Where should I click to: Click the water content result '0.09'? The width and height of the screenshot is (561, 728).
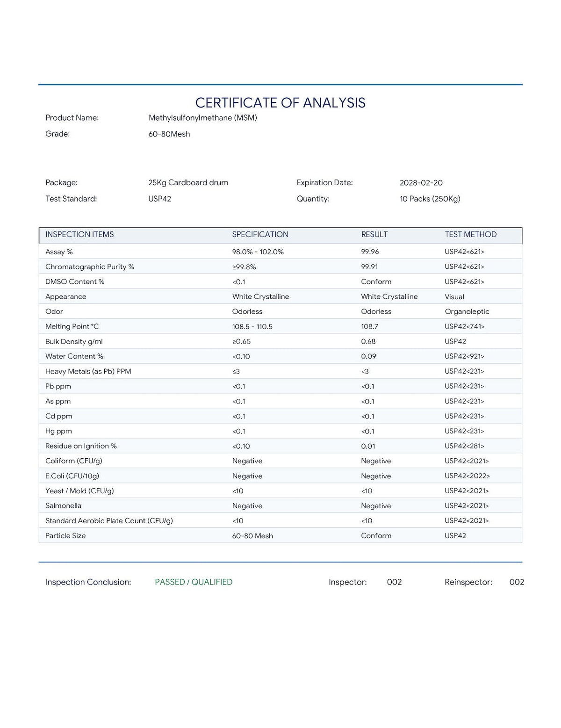coord(369,356)
